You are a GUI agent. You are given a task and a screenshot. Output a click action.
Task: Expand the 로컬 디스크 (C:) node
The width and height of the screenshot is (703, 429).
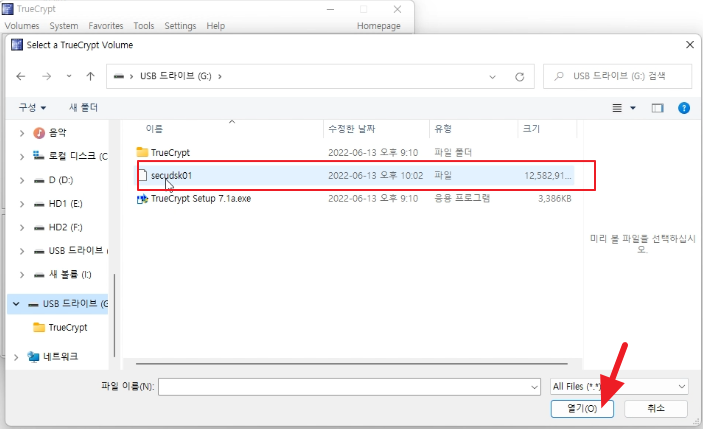coord(22,156)
